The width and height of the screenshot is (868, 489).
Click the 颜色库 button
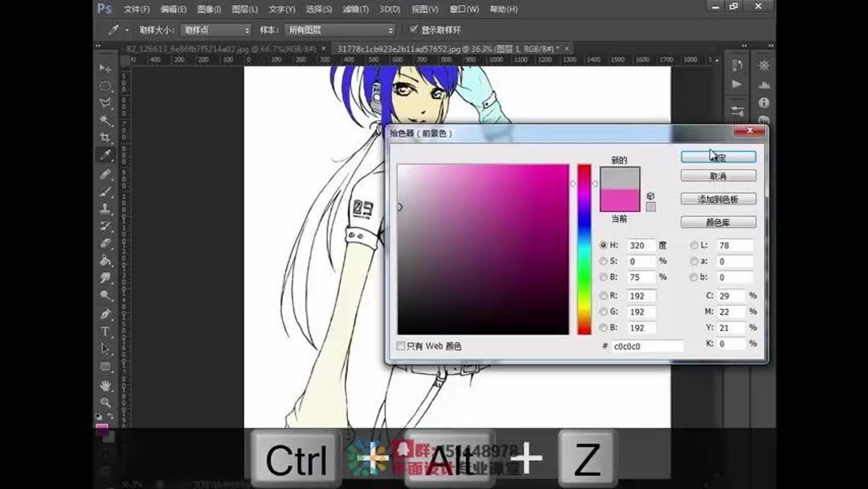719,222
